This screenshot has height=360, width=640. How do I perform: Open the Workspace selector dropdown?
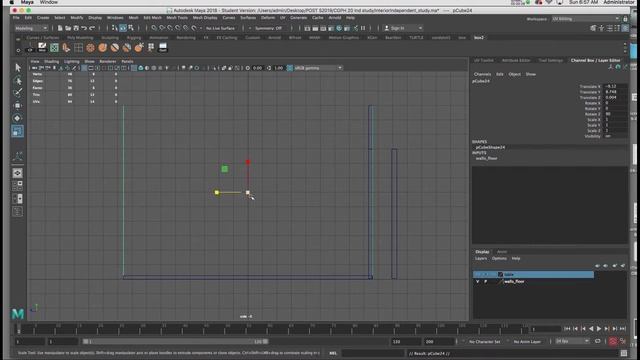585,19
